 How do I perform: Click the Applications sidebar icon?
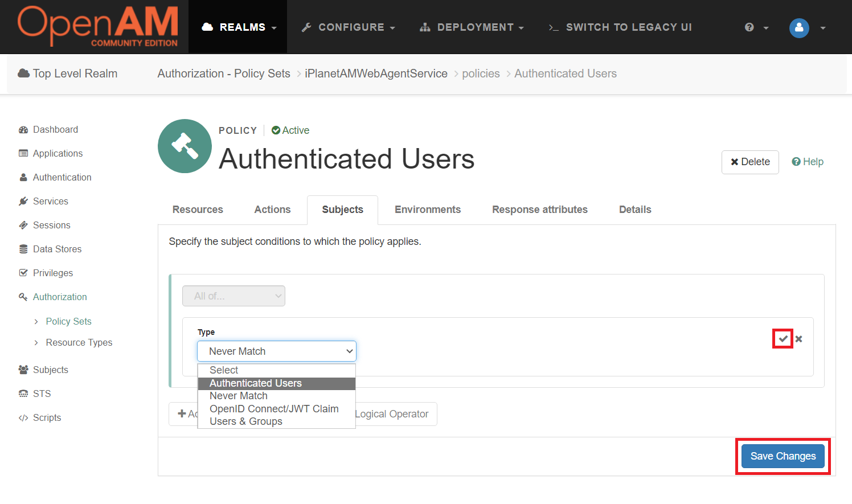[x=23, y=154]
